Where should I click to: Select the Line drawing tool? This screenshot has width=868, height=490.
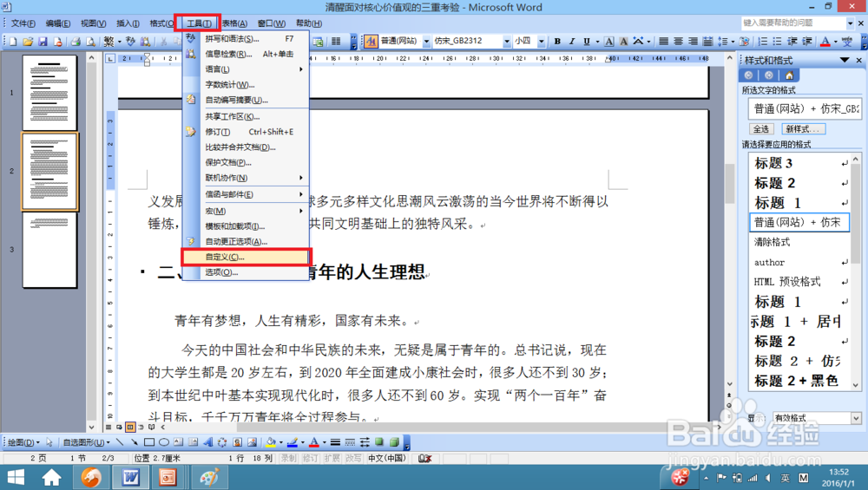120,442
